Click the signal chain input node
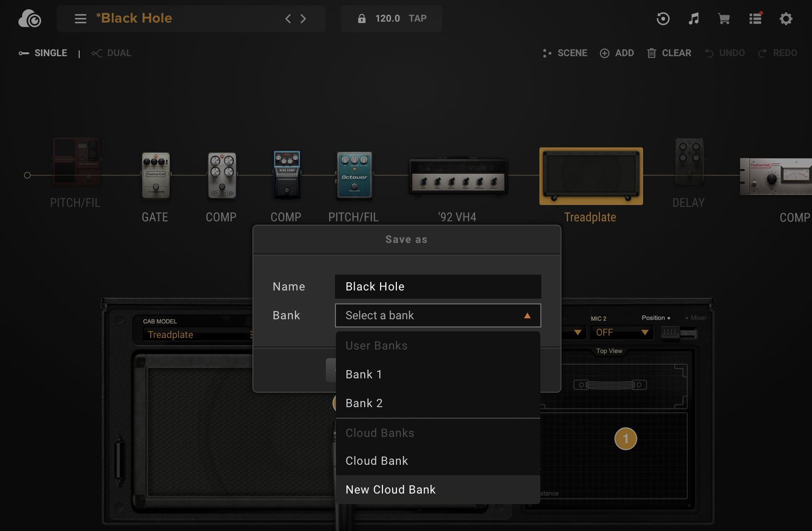 click(x=27, y=175)
